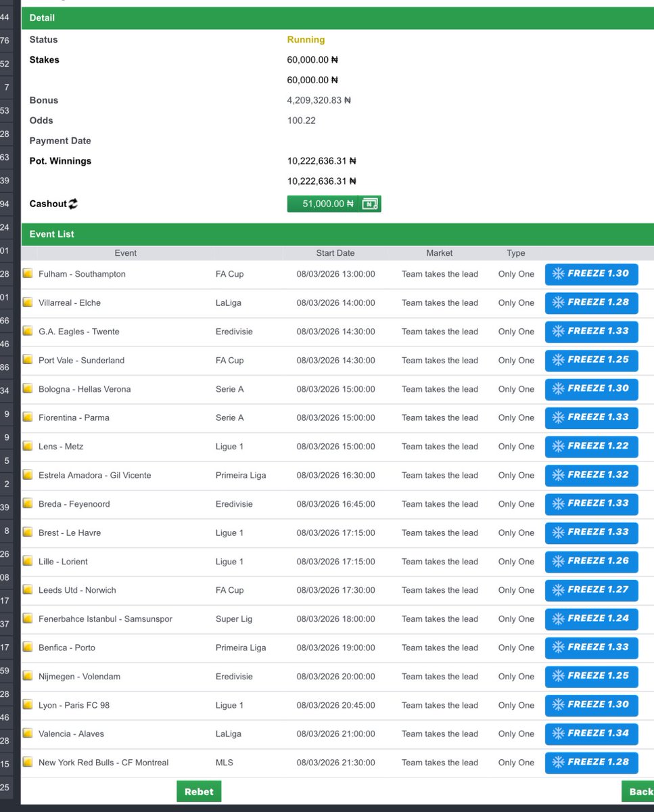Click the Type column header
The width and height of the screenshot is (654, 812).
point(516,253)
